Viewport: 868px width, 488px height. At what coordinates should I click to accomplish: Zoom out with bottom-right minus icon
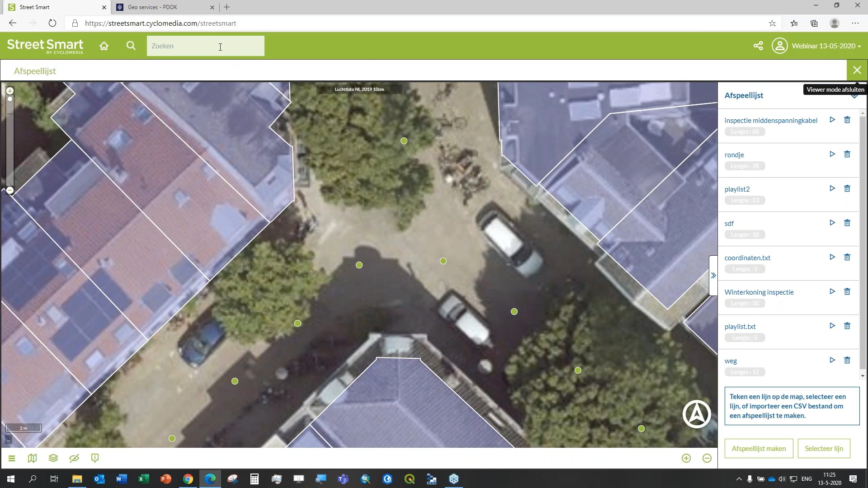click(x=707, y=458)
